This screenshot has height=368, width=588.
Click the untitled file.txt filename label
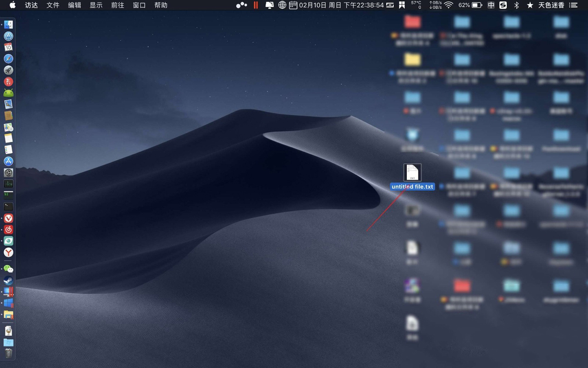point(413,187)
